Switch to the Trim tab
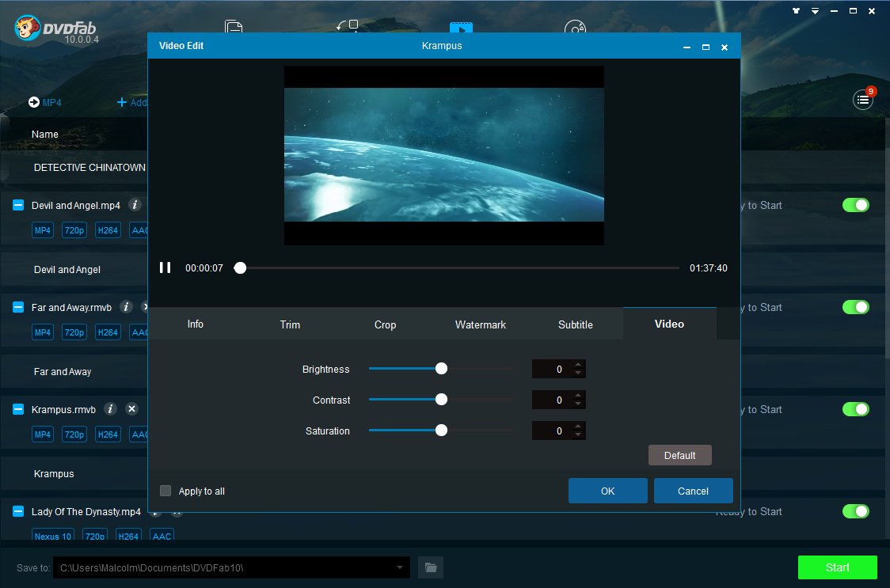 coord(290,324)
